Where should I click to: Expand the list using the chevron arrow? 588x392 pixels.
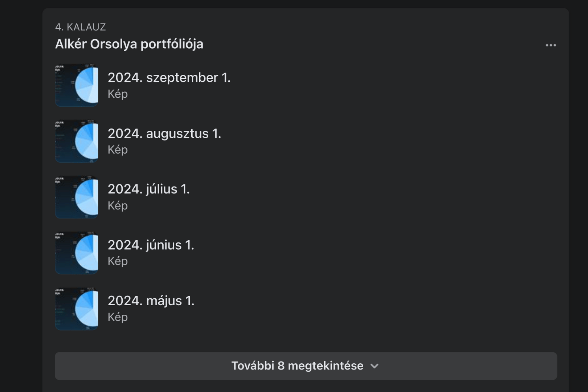pyautogui.click(x=375, y=366)
